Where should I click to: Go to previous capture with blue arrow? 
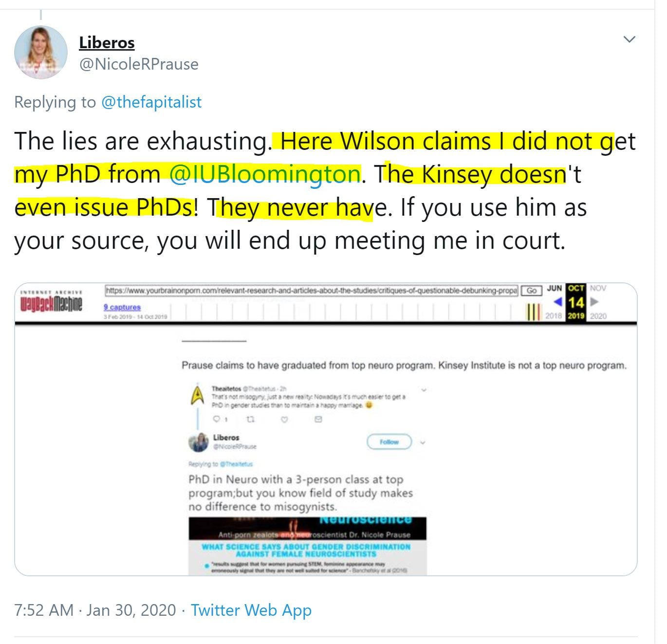pos(558,302)
